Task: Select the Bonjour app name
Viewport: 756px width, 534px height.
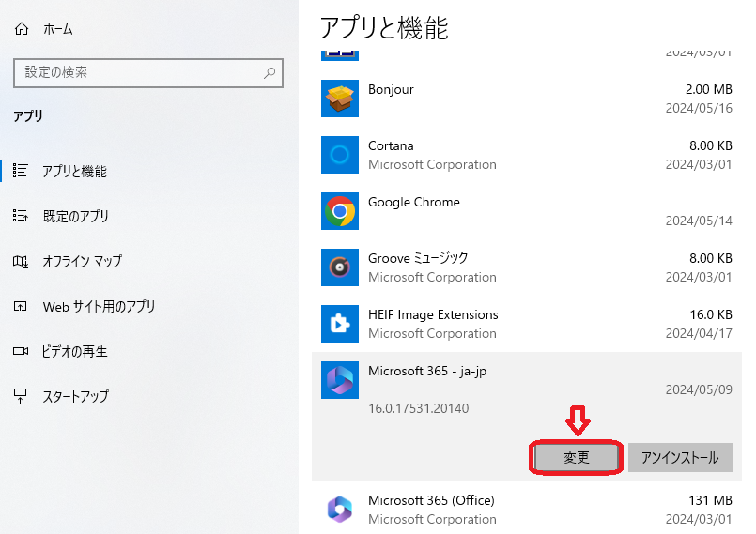Action: (391, 90)
